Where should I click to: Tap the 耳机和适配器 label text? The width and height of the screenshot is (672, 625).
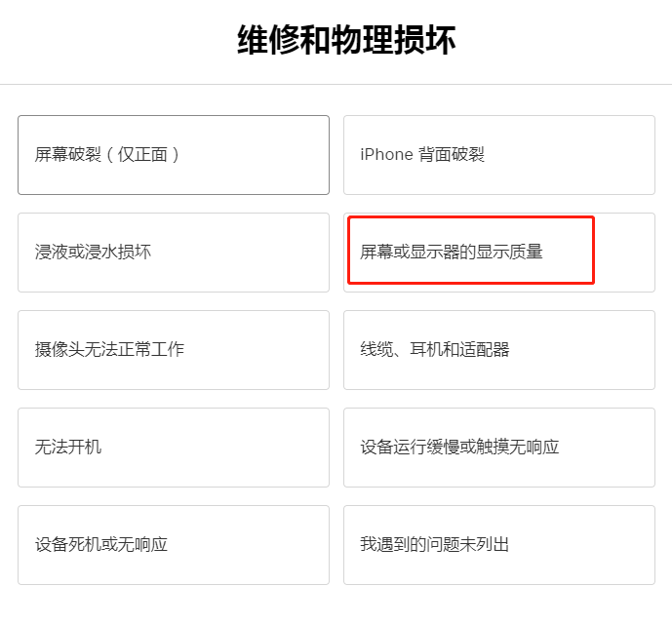point(459,350)
